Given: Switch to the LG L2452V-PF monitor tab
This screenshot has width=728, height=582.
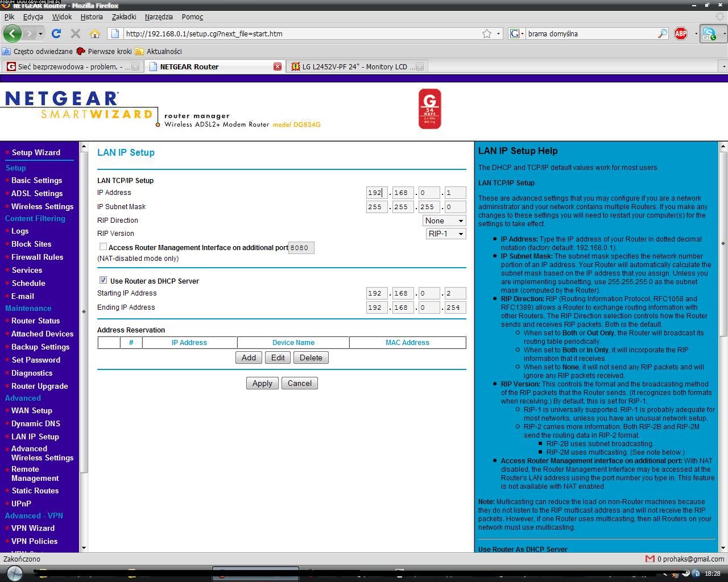Looking at the screenshot, I should click(354, 66).
